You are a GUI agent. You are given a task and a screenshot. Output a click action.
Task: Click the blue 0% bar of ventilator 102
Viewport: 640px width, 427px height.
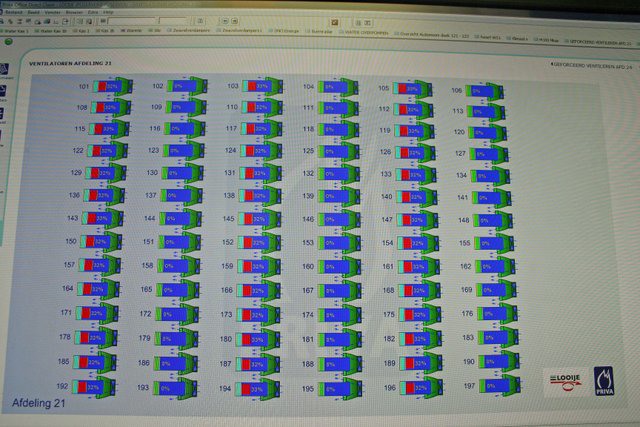point(180,87)
